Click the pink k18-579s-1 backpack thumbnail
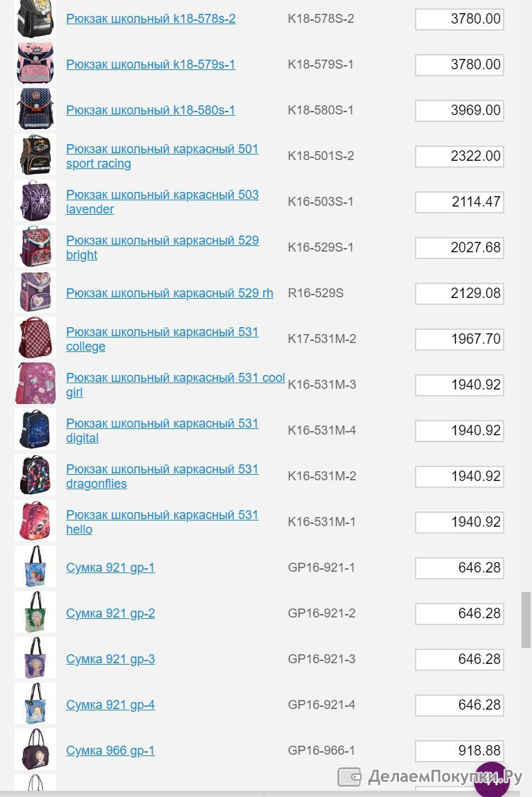 tap(35, 64)
